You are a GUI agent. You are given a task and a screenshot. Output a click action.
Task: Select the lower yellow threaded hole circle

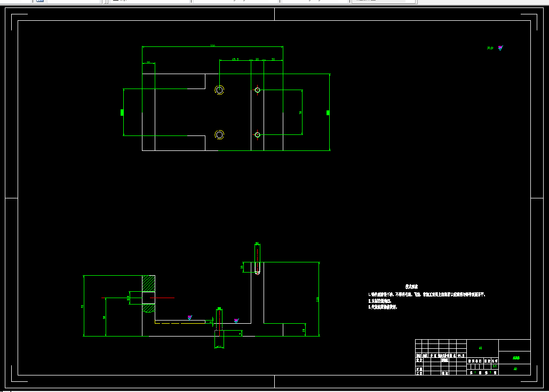(x=219, y=135)
